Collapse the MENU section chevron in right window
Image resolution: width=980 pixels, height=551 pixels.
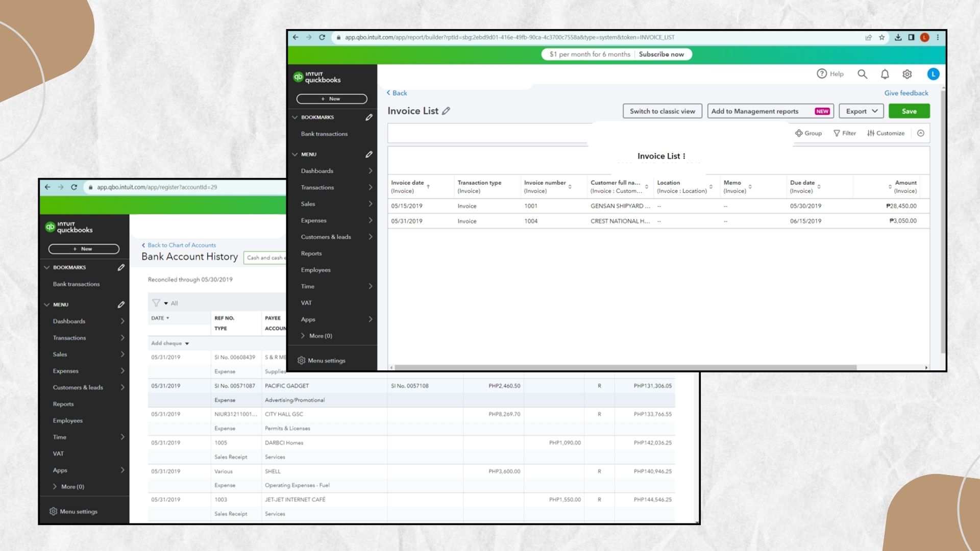[x=295, y=154]
